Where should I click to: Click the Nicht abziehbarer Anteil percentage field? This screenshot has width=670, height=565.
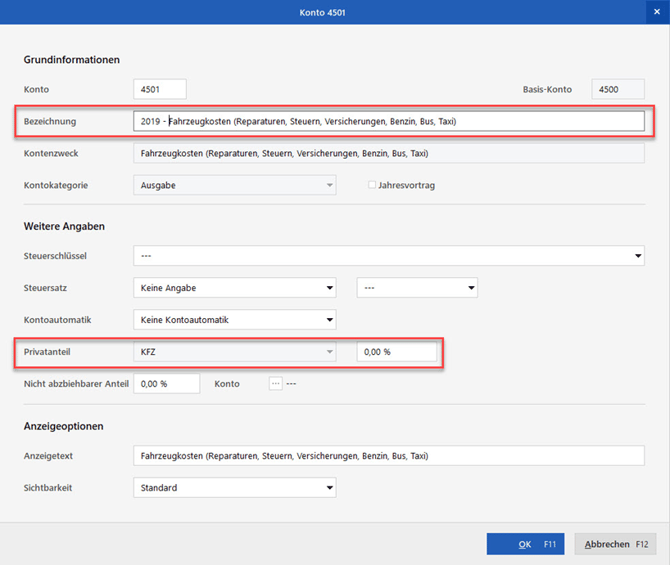pos(166,384)
